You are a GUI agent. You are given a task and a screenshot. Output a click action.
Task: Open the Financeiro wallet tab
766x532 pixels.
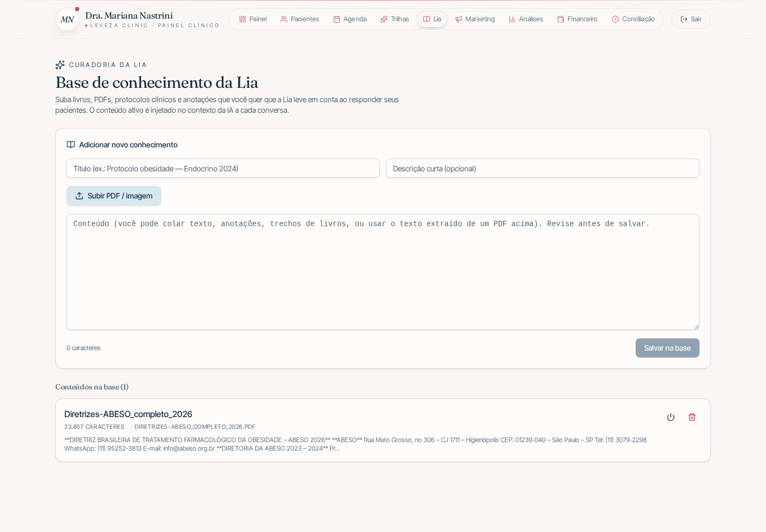pyautogui.click(x=577, y=19)
